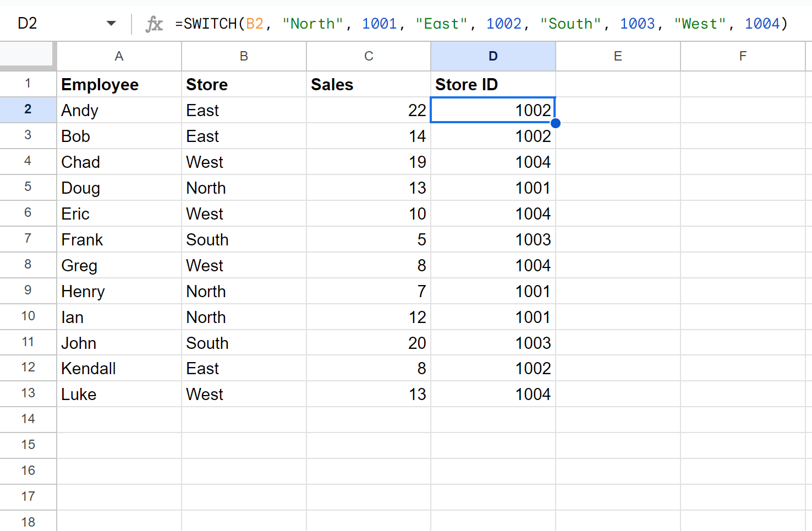Click the blue fill handle on cell D2
This screenshot has height=531, width=812.
(556, 123)
